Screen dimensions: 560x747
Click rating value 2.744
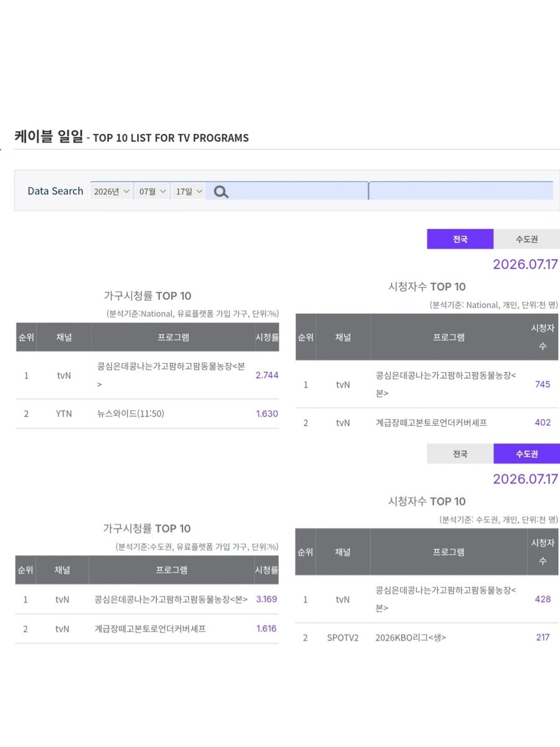pyautogui.click(x=267, y=375)
